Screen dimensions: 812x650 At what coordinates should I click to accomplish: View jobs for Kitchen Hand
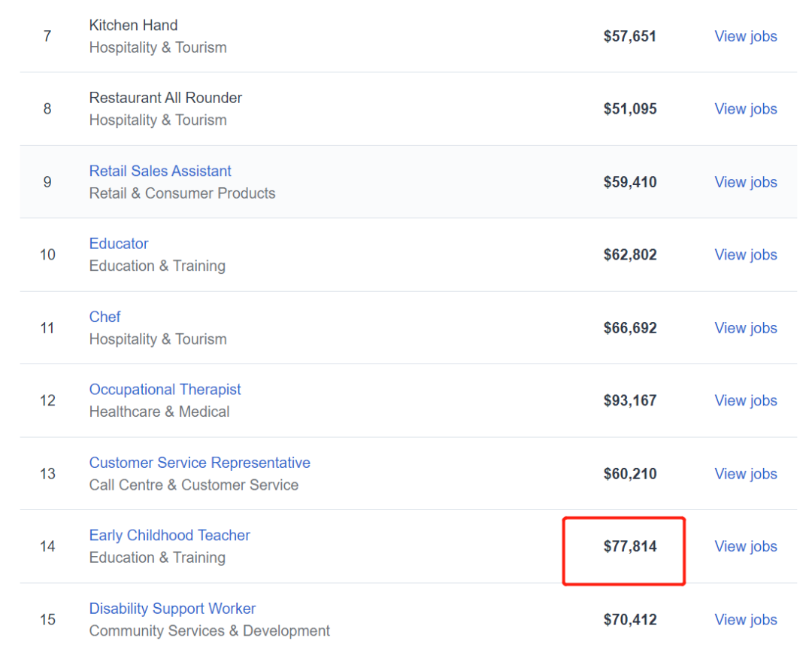tap(745, 36)
